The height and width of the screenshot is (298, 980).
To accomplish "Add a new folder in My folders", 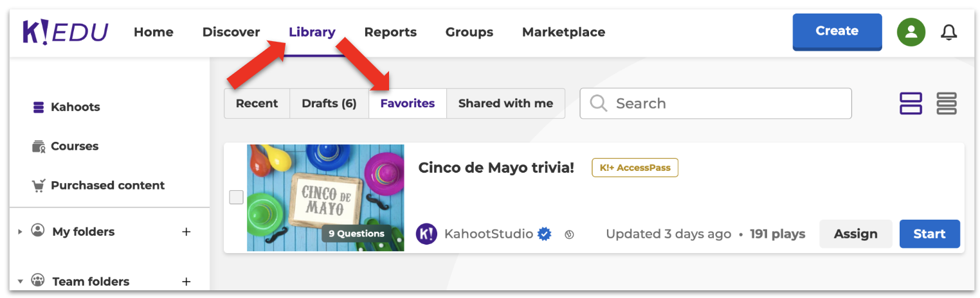I will (186, 232).
